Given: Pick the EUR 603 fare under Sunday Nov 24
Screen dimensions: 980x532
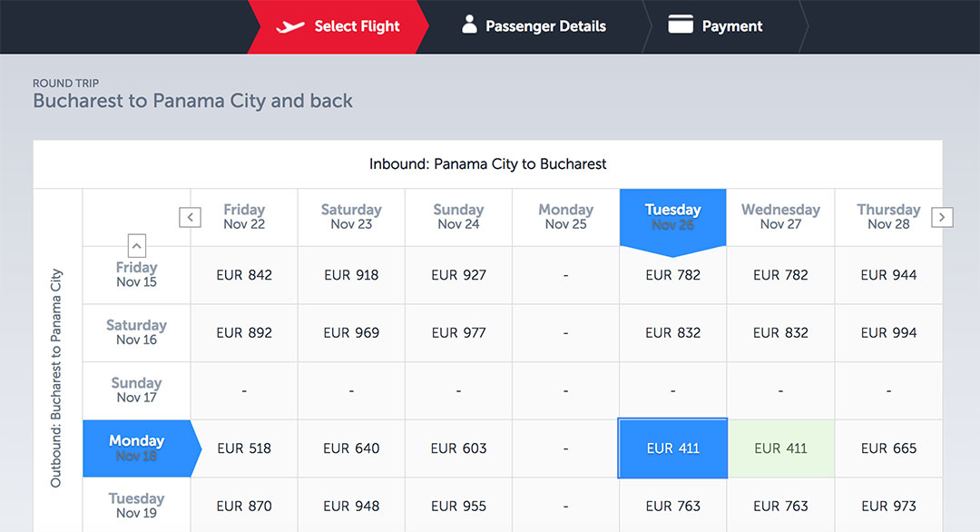Looking at the screenshot, I should [457, 448].
